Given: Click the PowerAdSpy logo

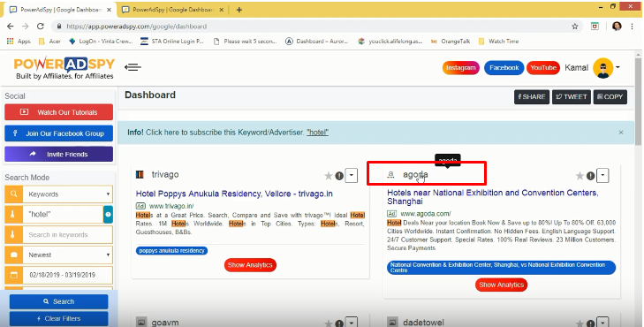Looking at the screenshot, I should pyautogui.click(x=64, y=68).
